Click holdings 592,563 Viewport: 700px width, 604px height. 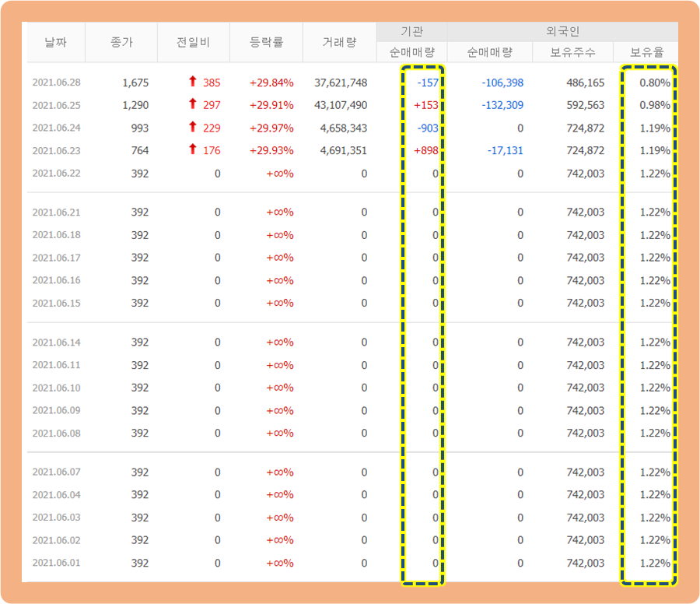click(x=585, y=105)
